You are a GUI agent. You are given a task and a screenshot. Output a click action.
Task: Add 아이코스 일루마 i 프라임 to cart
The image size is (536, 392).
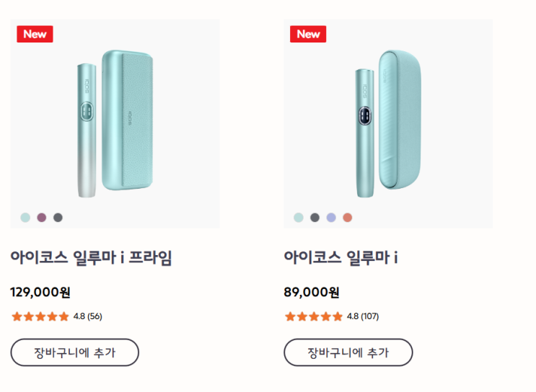74,352
